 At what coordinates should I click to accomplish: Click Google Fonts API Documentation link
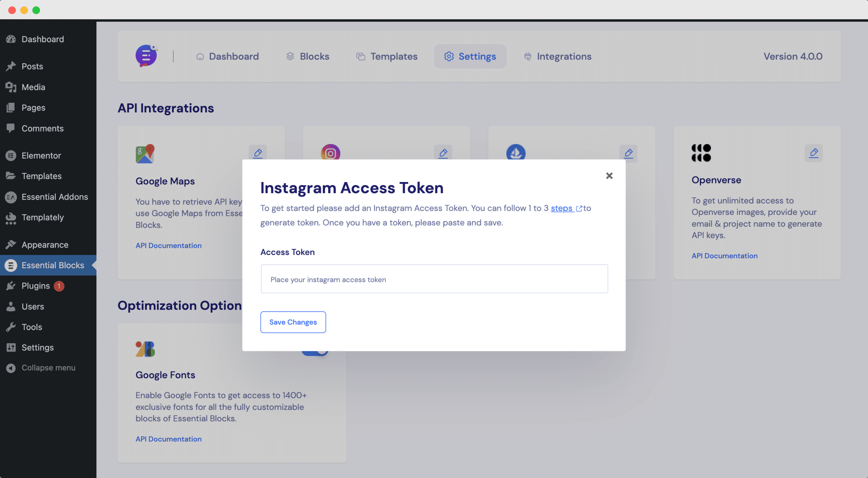click(168, 439)
